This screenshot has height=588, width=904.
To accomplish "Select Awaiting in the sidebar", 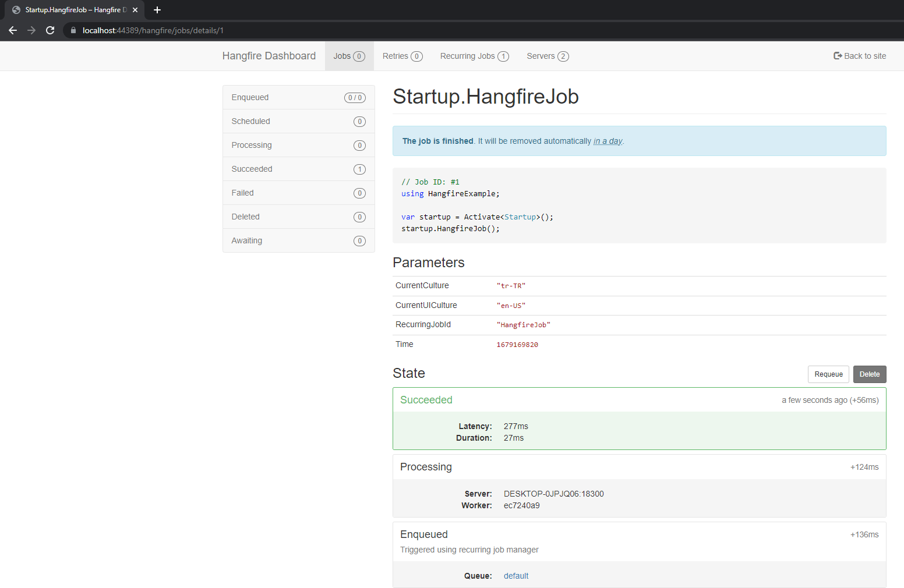I will pos(299,240).
